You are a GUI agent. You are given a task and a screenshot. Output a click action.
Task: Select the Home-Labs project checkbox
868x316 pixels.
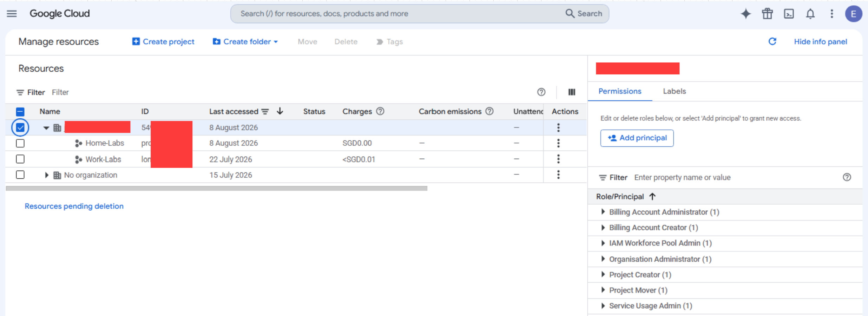(20, 143)
